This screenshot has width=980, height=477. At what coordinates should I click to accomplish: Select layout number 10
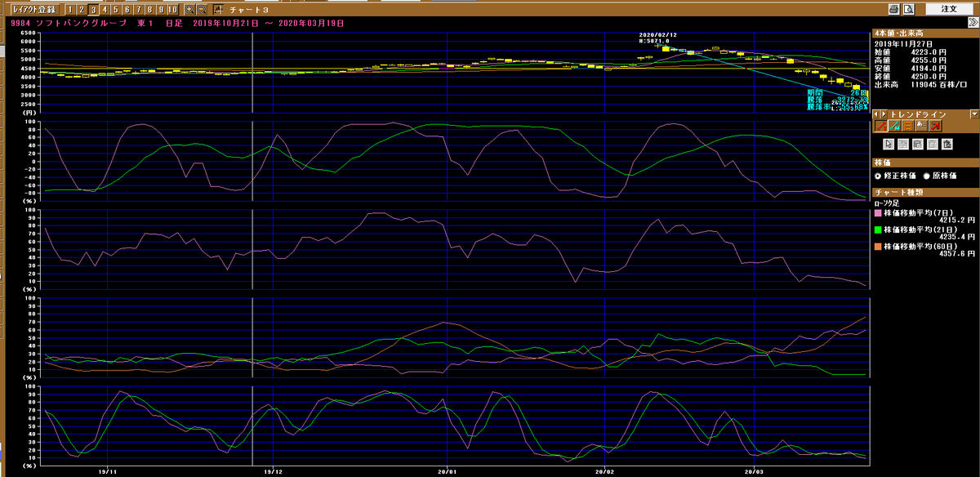(173, 10)
